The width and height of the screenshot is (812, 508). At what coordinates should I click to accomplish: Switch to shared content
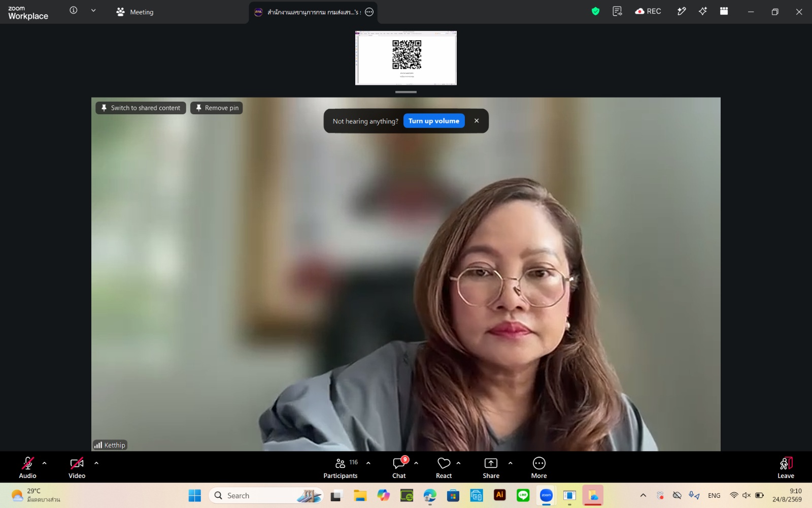[x=141, y=108]
